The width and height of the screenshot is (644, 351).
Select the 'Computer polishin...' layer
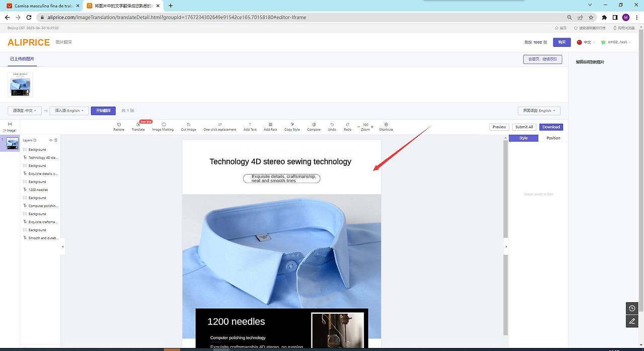[41, 206]
